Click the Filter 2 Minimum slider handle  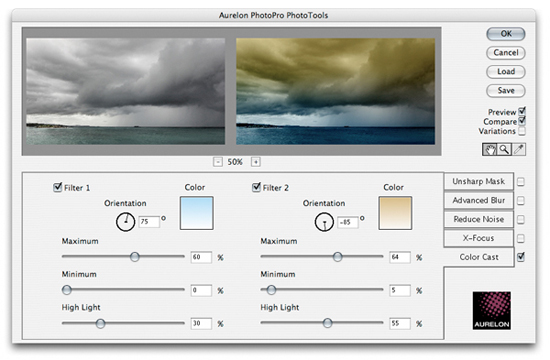271,290
